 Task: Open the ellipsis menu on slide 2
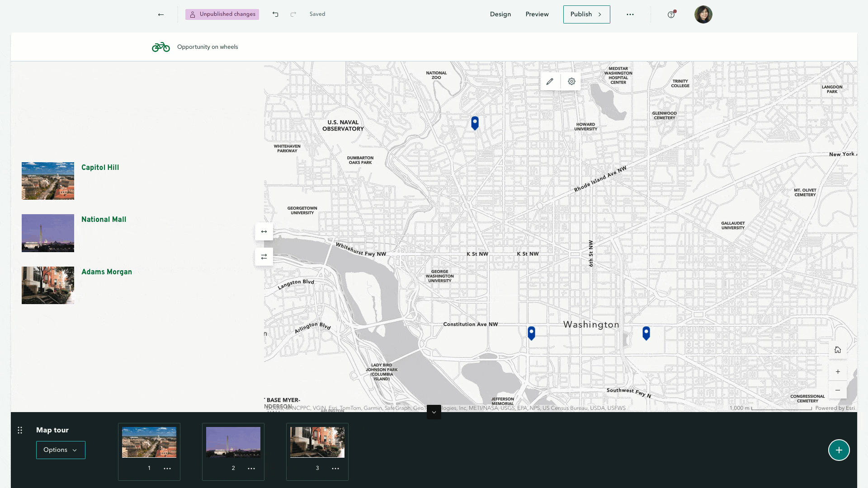[251, 469]
